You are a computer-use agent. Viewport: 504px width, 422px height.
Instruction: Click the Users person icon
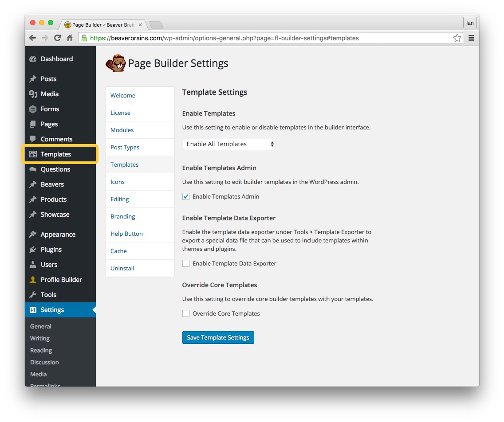pyautogui.click(x=33, y=265)
